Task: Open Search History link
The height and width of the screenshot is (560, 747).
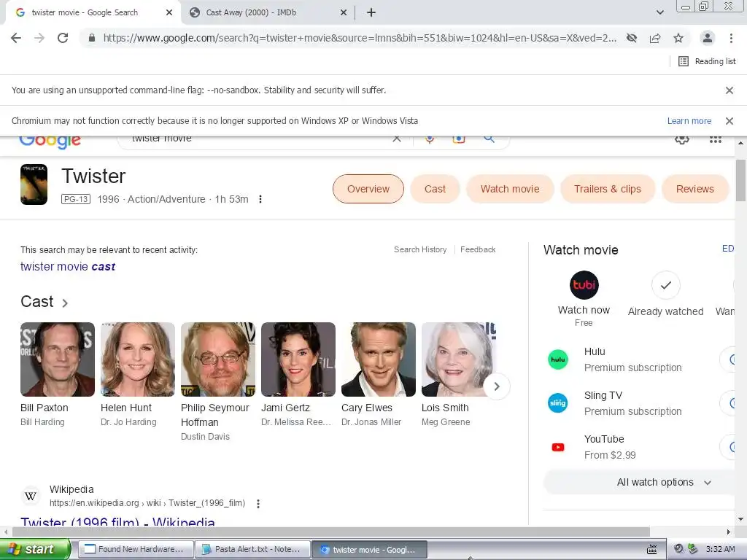Action: click(x=420, y=249)
